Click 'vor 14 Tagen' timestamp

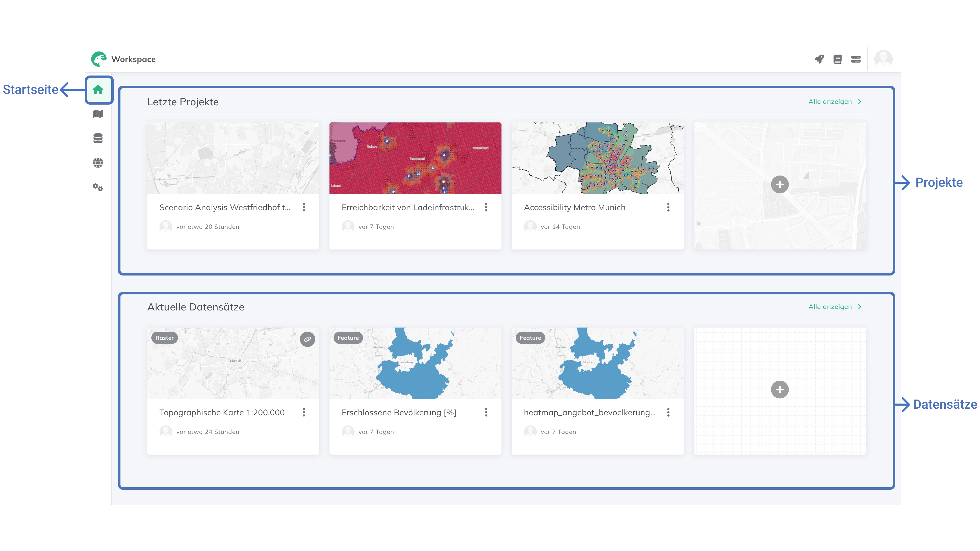click(560, 227)
